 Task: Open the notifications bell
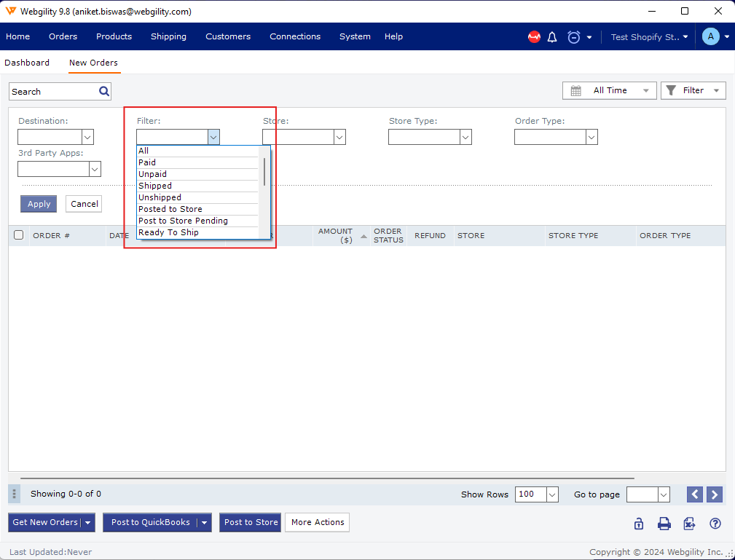(x=552, y=37)
